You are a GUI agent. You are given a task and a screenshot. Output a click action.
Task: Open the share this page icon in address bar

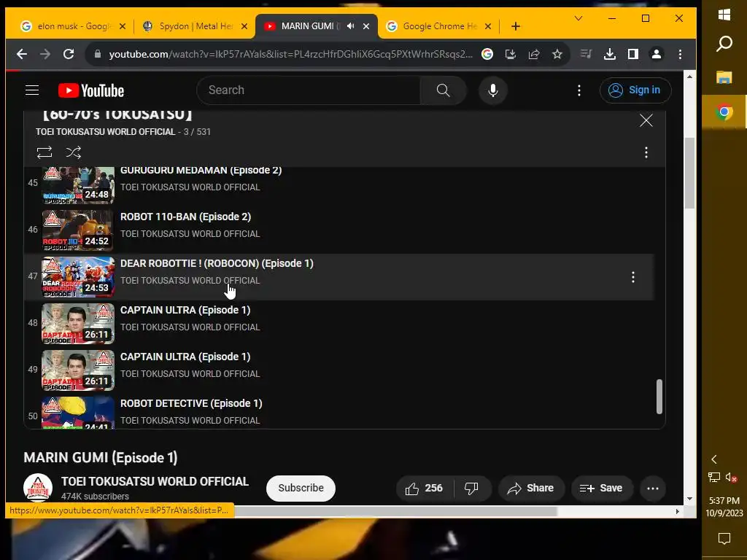[533, 54]
